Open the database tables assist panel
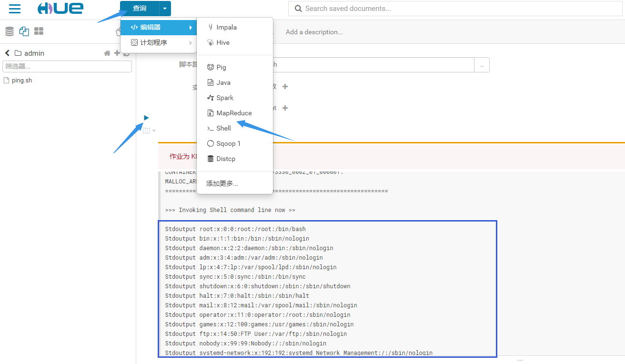This screenshot has width=625, height=364. point(10,31)
